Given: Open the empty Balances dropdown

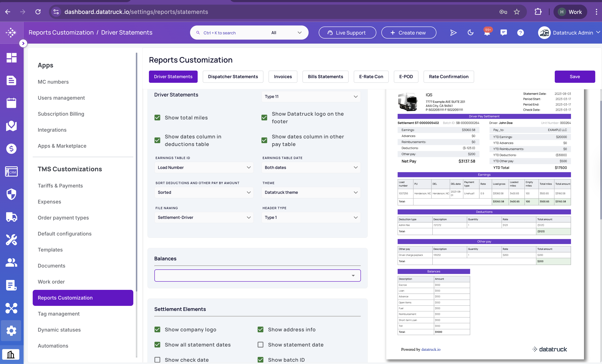Looking at the screenshot, I should (x=258, y=276).
